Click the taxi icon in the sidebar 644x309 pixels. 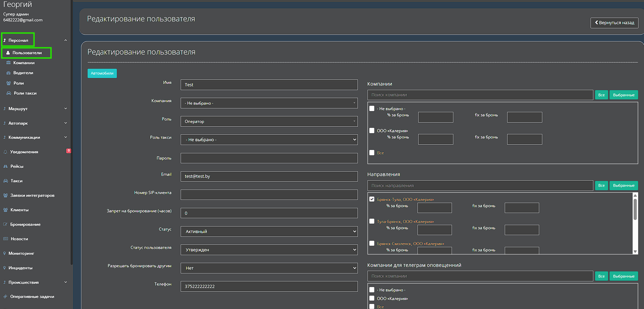coord(6,181)
